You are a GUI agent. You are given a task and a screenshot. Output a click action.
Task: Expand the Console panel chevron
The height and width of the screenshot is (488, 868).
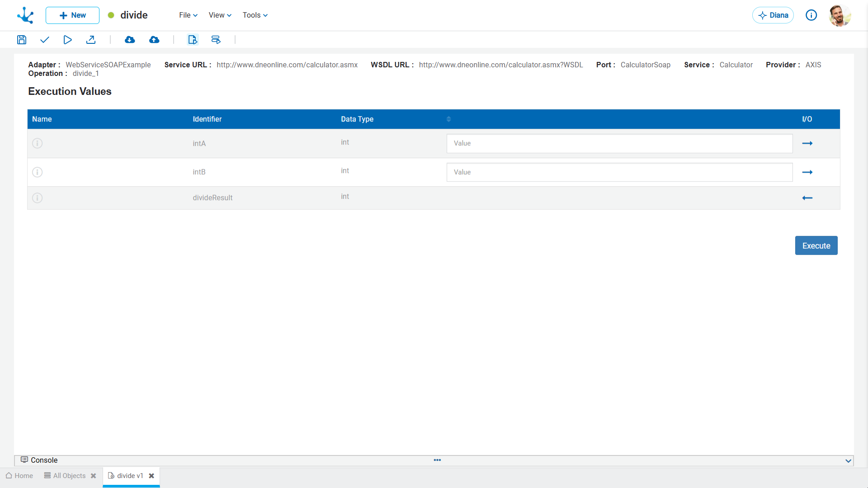(848, 461)
